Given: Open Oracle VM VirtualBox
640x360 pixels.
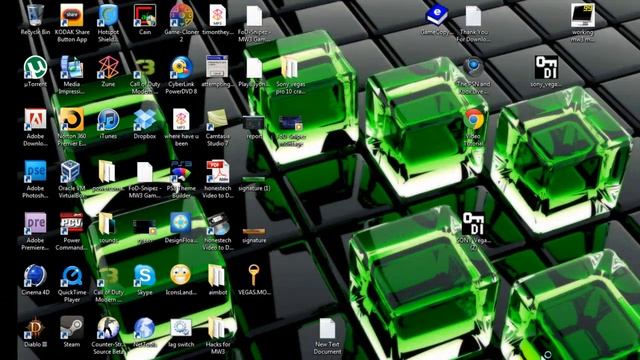Looking at the screenshot, I should pos(72,171).
